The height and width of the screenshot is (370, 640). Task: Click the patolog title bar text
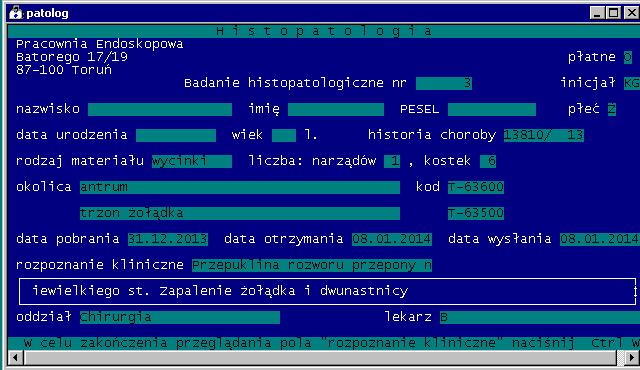[47, 13]
